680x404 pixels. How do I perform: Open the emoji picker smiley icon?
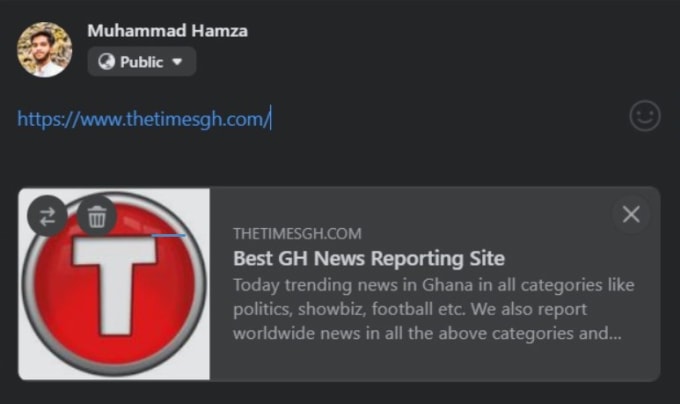(645, 116)
